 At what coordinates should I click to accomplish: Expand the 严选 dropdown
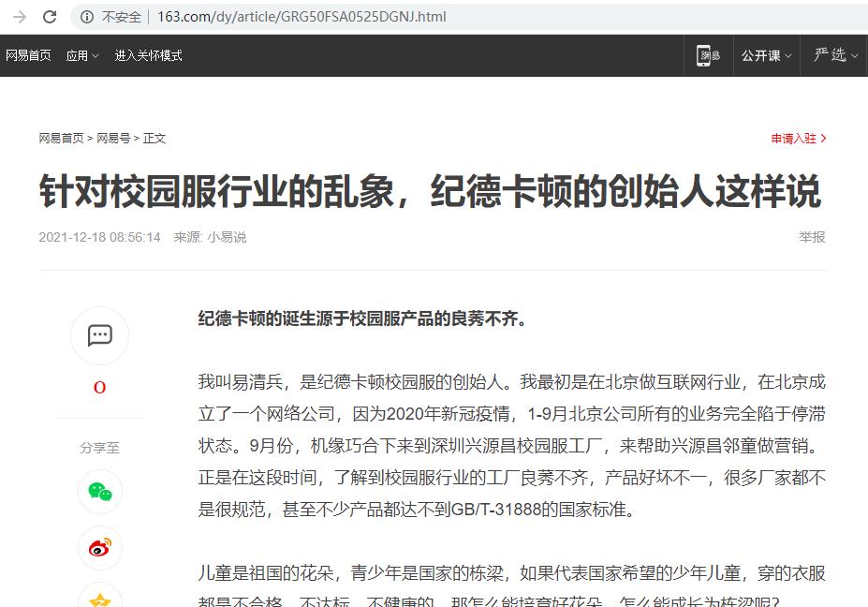835,55
